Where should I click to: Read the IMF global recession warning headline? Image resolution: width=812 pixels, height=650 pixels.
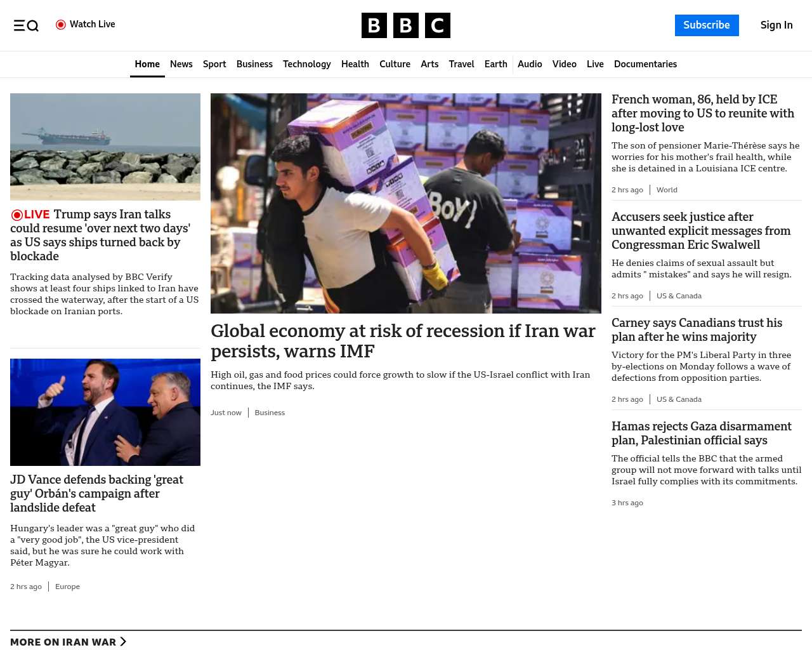pyautogui.click(x=403, y=341)
